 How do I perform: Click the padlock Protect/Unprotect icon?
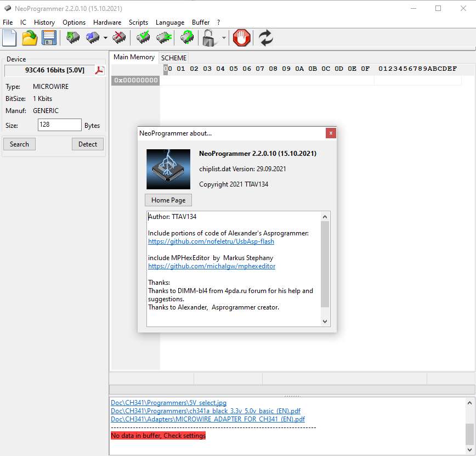(209, 38)
